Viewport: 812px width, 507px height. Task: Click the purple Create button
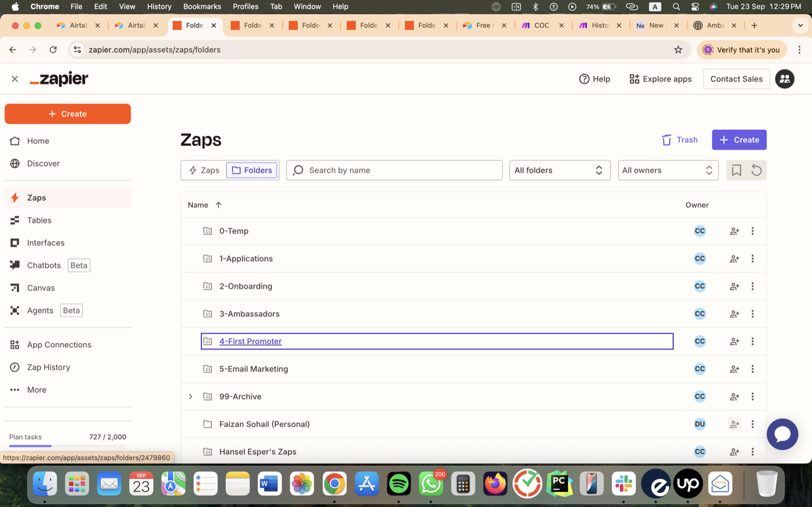[x=739, y=140]
